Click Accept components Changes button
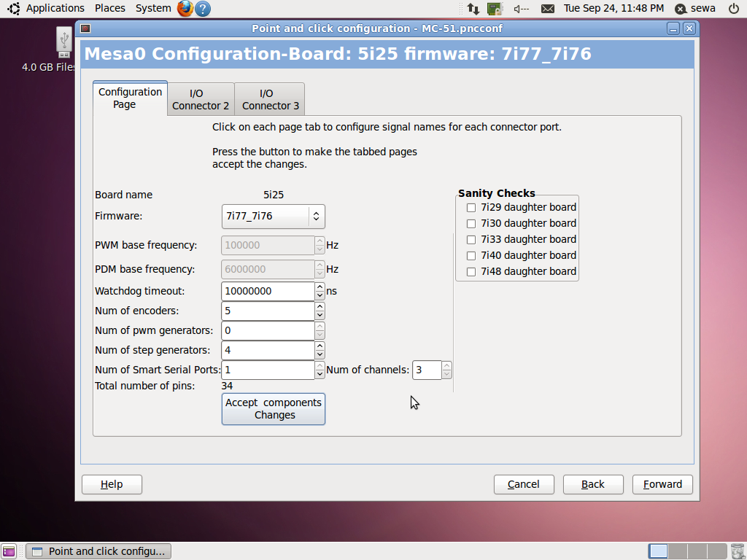The width and height of the screenshot is (747, 560). click(x=274, y=409)
